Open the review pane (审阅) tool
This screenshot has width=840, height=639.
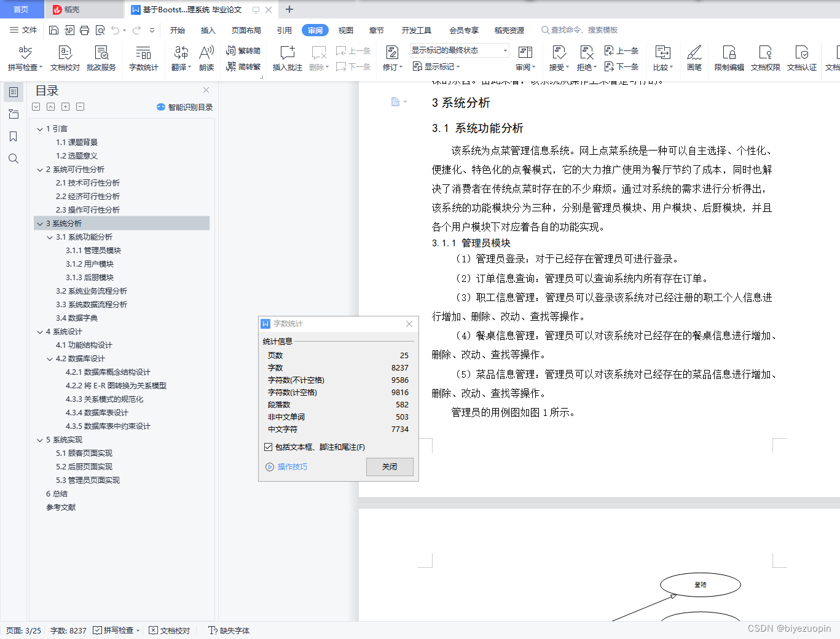[525, 58]
